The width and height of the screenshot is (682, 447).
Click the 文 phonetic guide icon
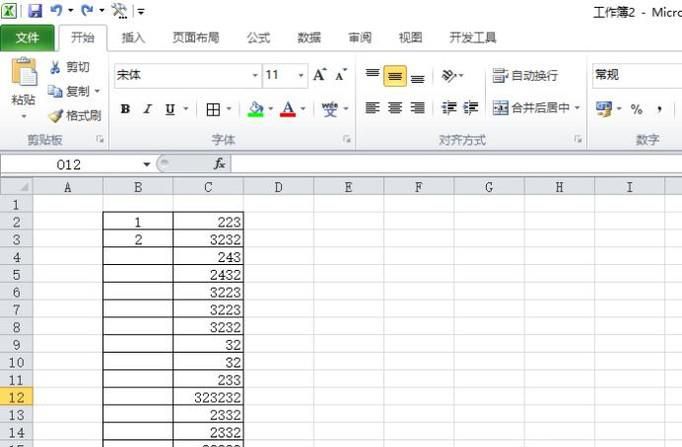330,109
